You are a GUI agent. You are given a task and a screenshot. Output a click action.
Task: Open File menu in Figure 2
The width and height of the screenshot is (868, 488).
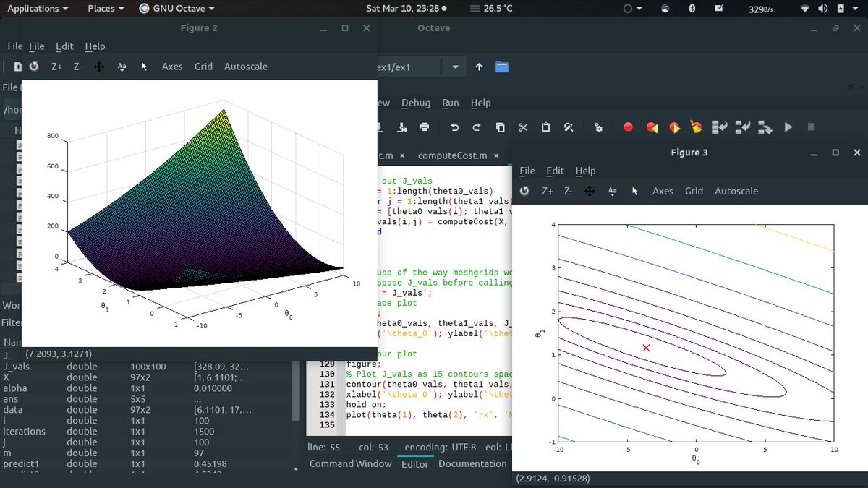pos(37,46)
